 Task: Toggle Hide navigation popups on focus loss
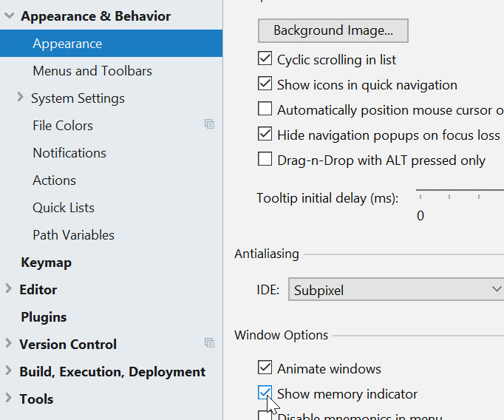(x=265, y=135)
